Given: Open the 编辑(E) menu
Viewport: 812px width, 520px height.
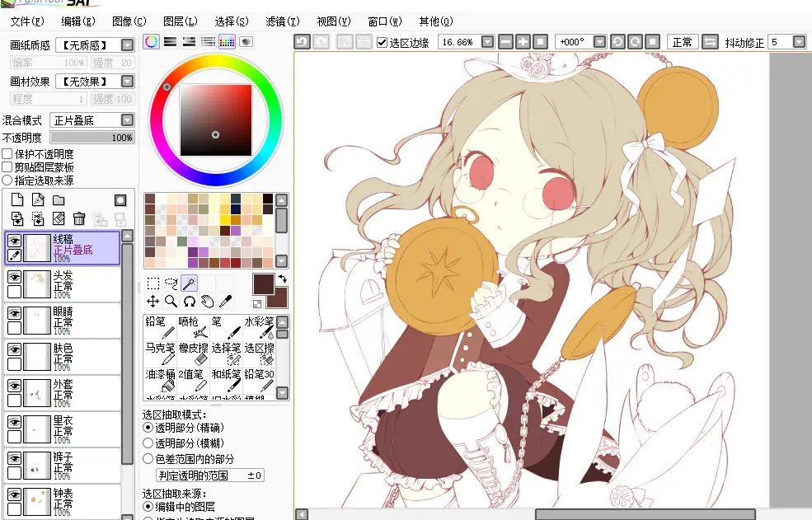Looking at the screenshot, I should point(78,21).
